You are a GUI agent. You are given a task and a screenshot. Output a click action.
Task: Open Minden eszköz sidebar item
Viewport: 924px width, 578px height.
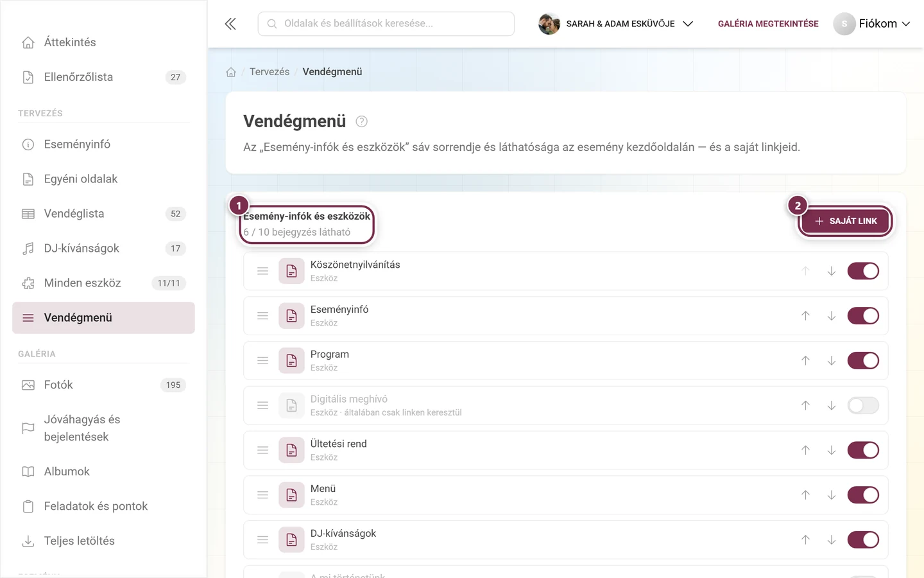(103, 283)
